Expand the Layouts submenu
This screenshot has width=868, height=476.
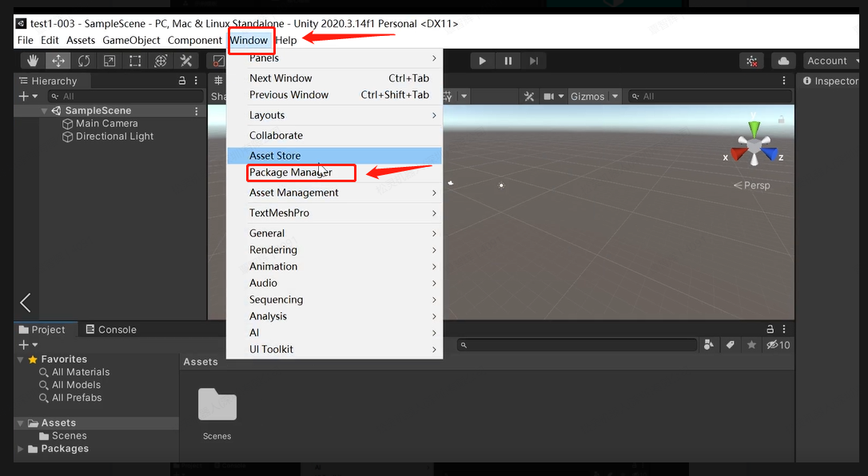tap(334, 115)
